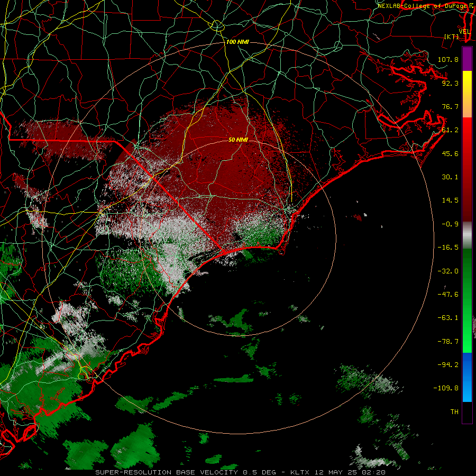
Task: Select the -94.2 legend value
Action: [x=448, y=364]
